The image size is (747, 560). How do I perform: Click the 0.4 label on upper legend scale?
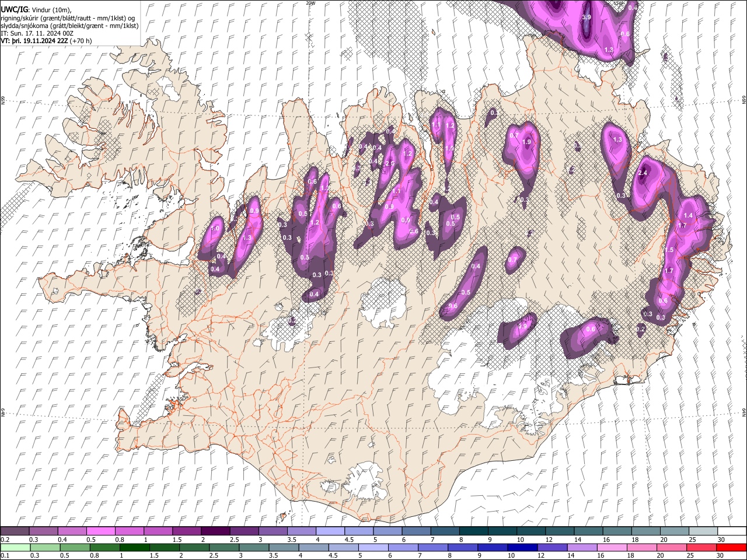point(62,540)
